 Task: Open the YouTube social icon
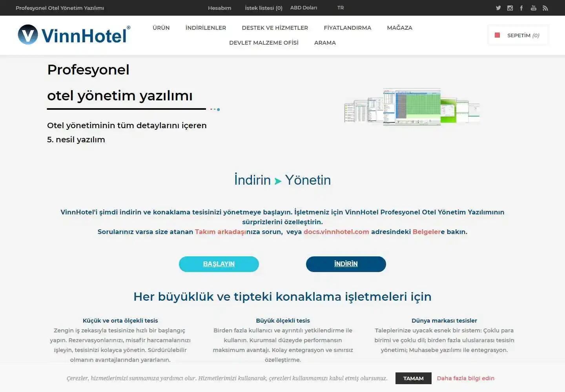point(534,8)
